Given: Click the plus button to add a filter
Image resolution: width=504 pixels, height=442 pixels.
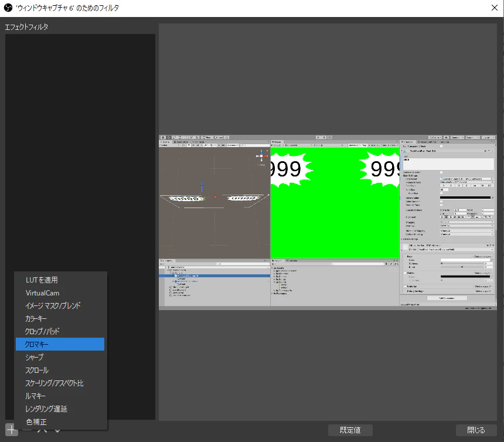Looking at the screenshot, I should pyautogui.click(x=12, y=430).
